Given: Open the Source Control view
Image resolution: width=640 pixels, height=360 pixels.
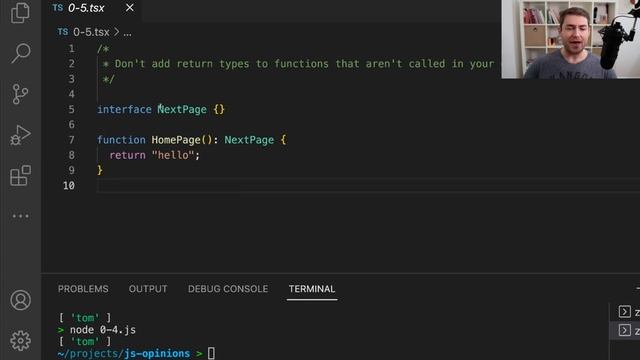Looking at the screenshot, I should tap(20, 94).
